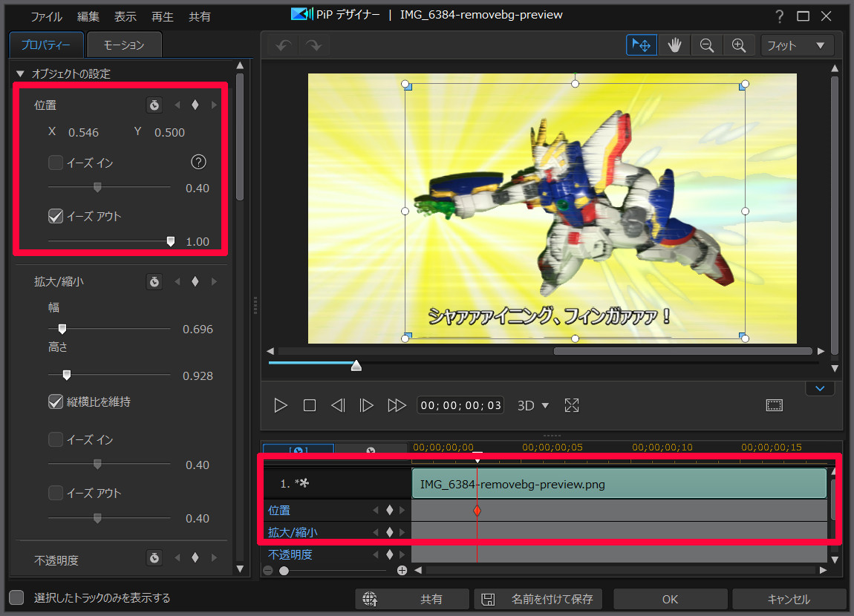Click the red position keyframe on timeline
This screenshot has width=854, height=616.
point(477,511)
